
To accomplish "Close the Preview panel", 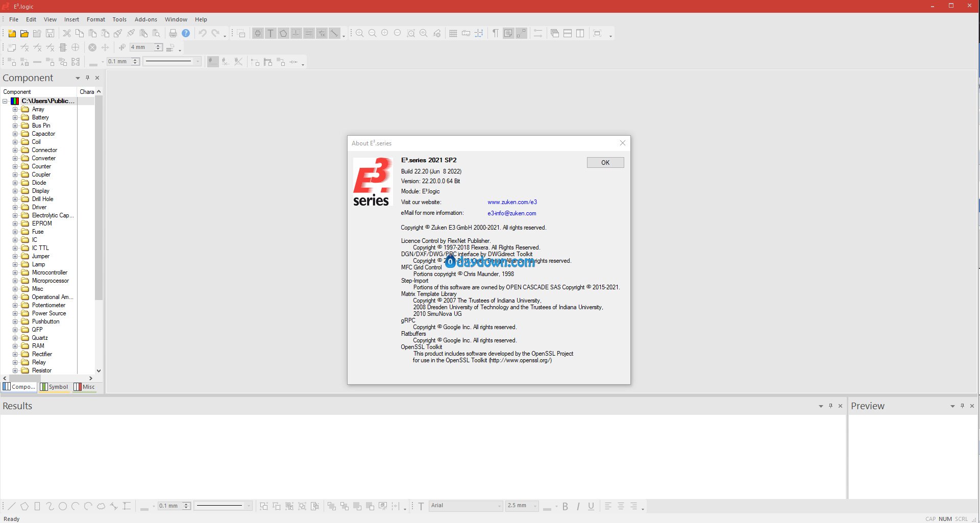I will click(x=972, y=406).
